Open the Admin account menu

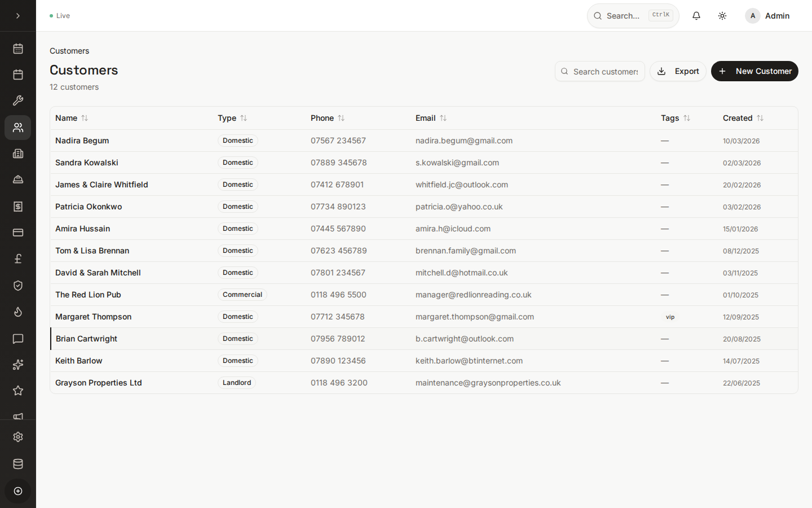point(767,16)
